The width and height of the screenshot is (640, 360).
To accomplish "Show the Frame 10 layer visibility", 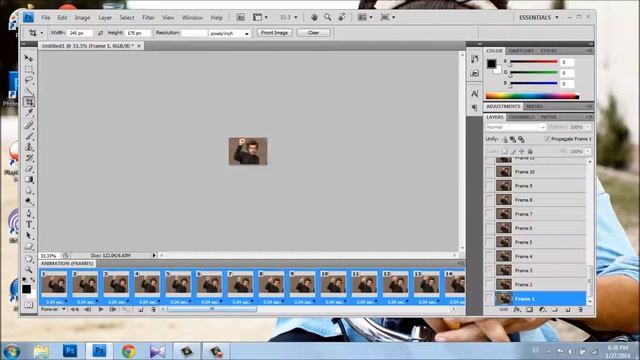I will tap(489, 172).
